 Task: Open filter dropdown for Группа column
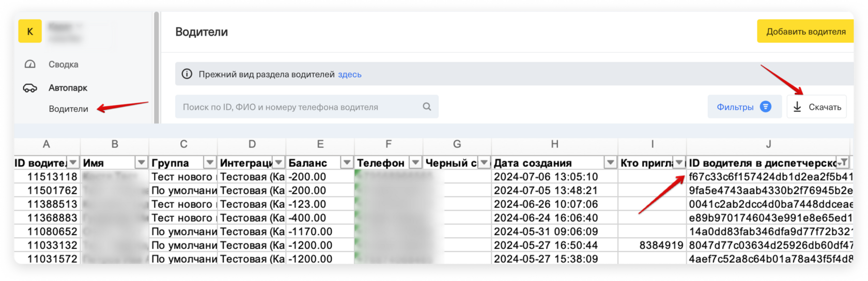coord(210,163)
